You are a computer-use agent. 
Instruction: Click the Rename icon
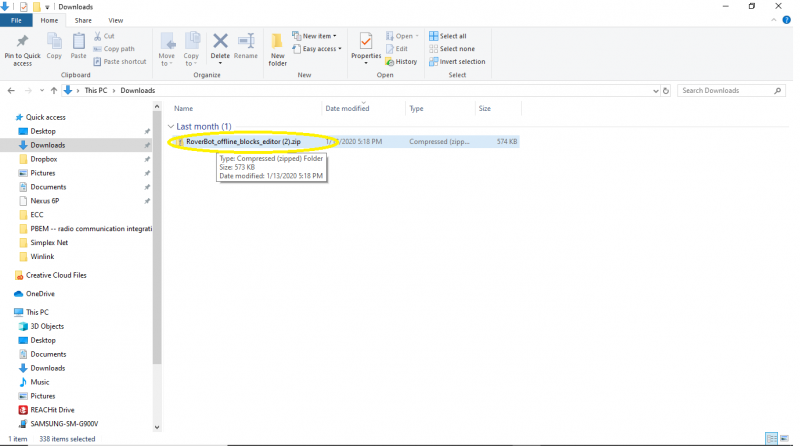246,41
